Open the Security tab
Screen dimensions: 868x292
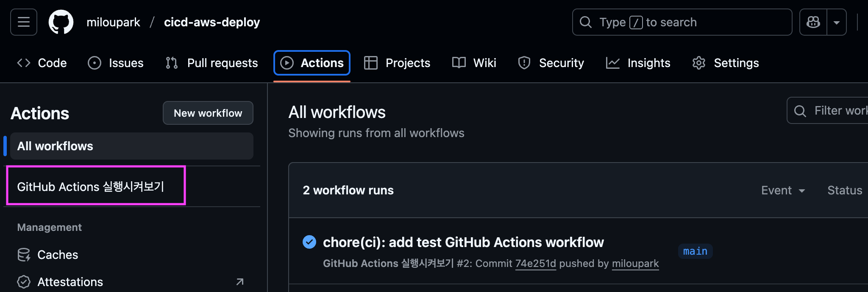click(x=551, y=63)
